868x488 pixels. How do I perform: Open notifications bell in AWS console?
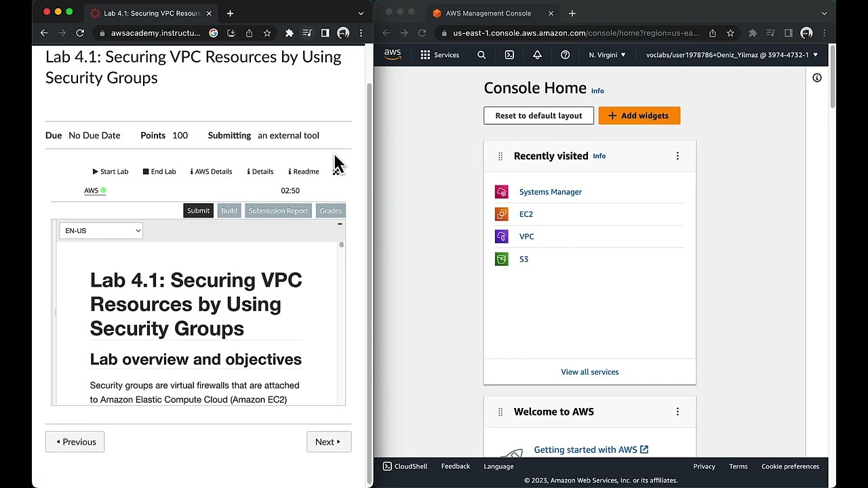pyautogui.click(x=537, y=55)
